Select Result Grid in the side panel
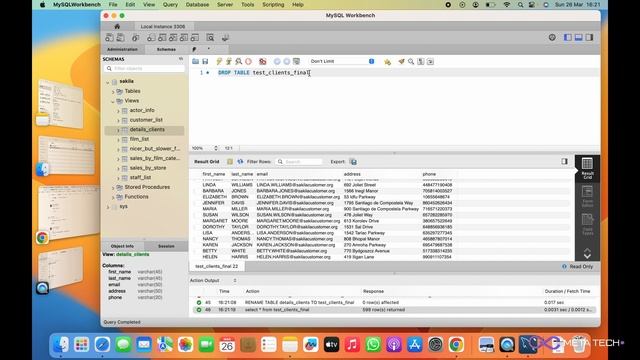The width and height of the screenshot is (640, 360). pyautogui.click(x=587, y=168)
